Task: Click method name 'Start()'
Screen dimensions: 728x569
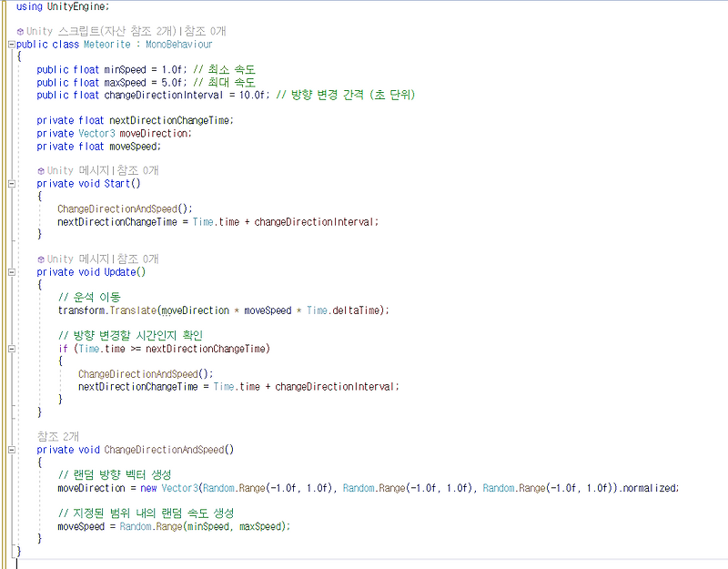Action: [x=122, y=184]
